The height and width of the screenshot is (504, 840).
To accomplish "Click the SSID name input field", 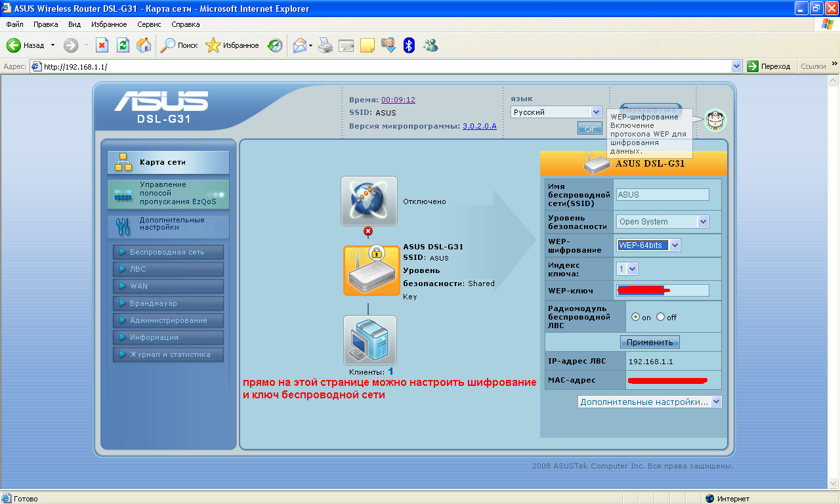I will [x=663, y=194].
